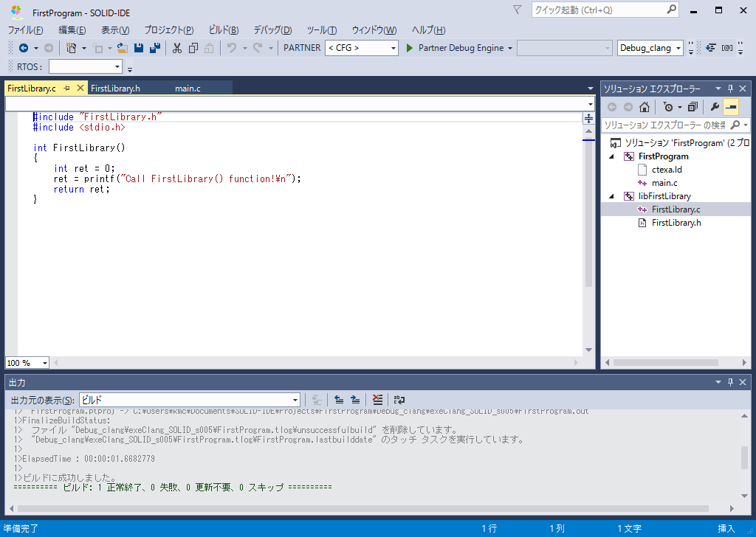This screenshot has width=756, height=537.
Task: Switch to the main.c tab
Action: [x=188, y=88]
